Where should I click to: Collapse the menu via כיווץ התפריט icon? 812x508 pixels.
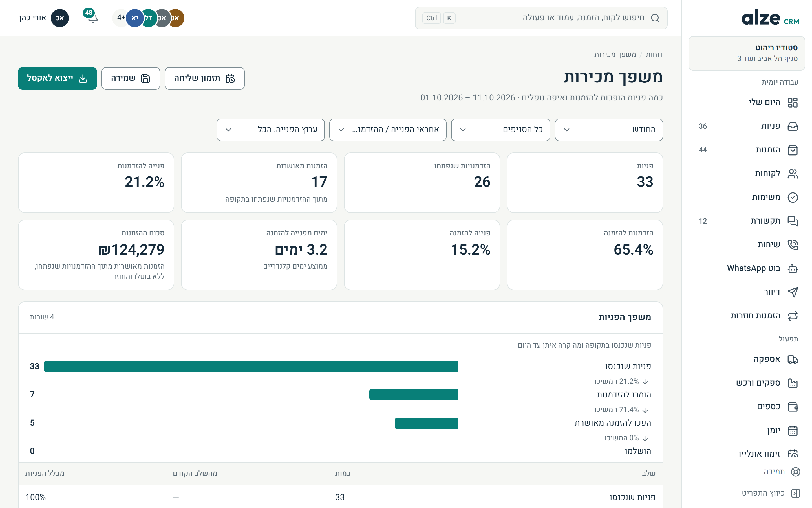point(795,493)
